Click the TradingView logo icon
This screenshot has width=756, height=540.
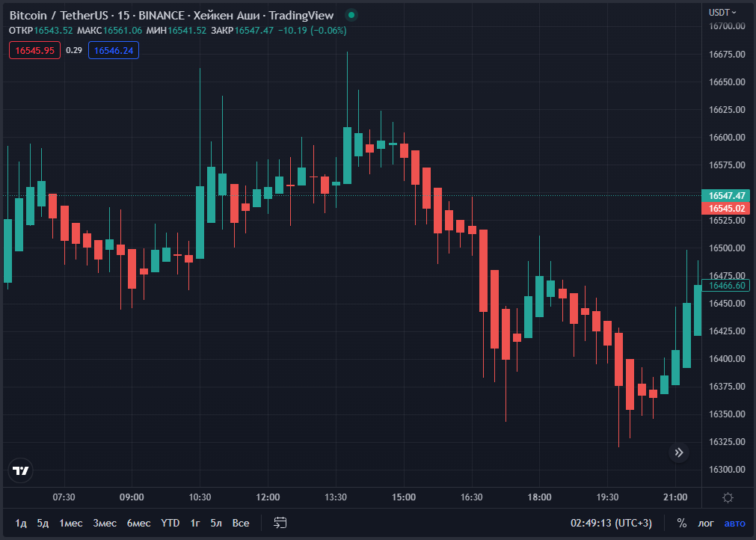tap(21, 470)
